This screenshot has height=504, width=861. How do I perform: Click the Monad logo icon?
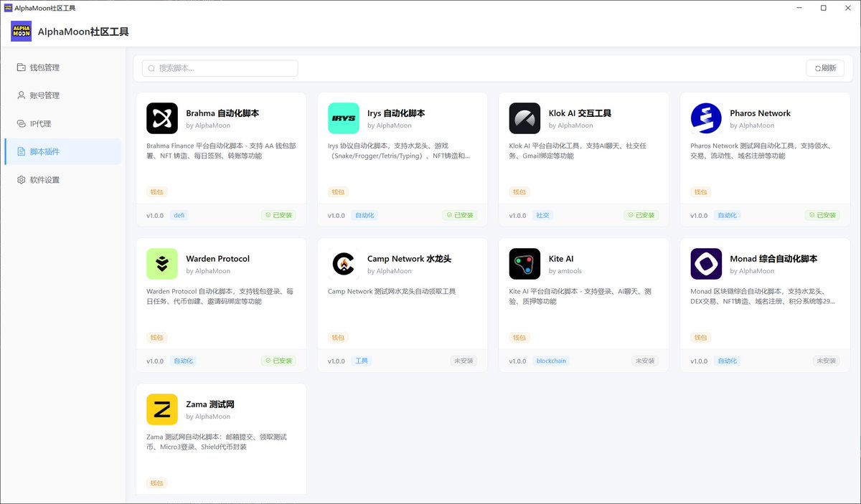(x=706, y=264)
